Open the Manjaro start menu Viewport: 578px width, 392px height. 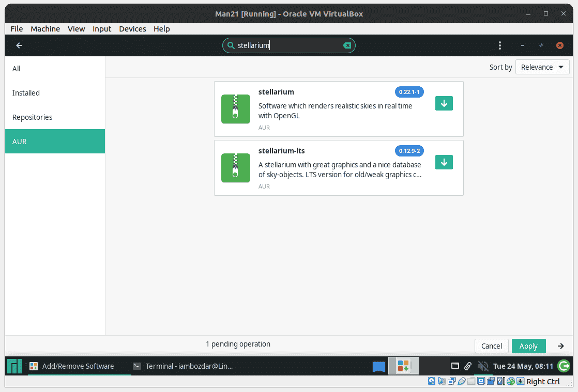pos(14,366)
